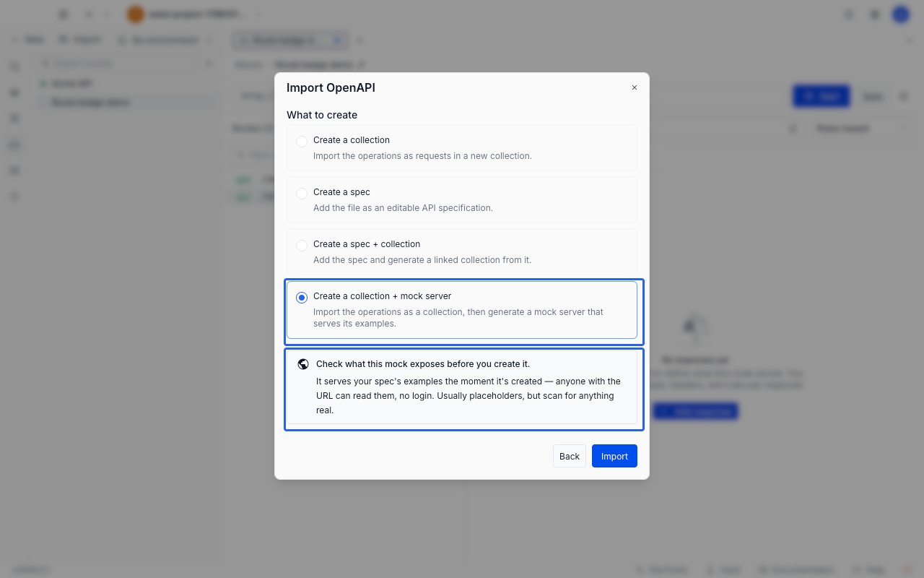The height and width of the screenshot is (578, 924).
Task: Click 'generate a mock server that serves its examples' description
Action: pyautogui.click(x=458, y=318)
